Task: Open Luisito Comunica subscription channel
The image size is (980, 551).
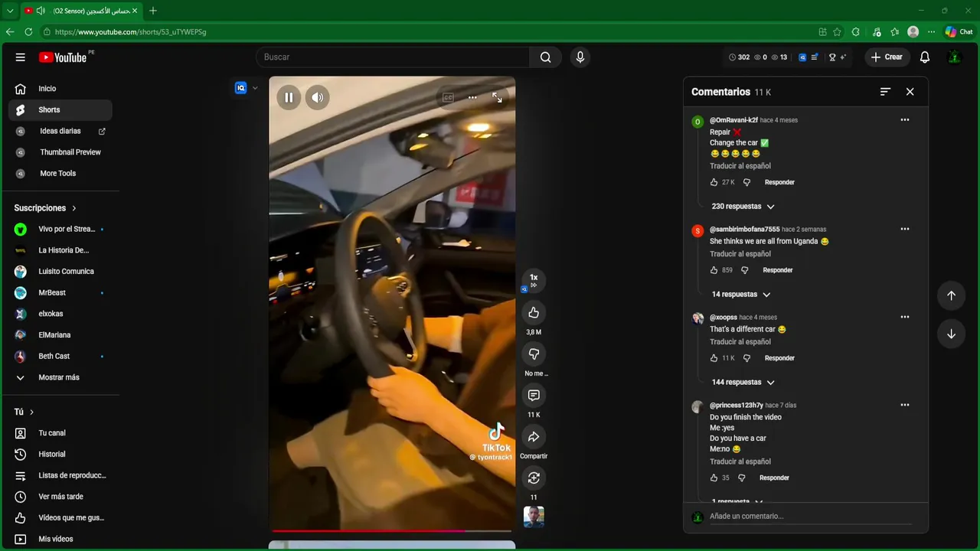Action: point(60,272)
